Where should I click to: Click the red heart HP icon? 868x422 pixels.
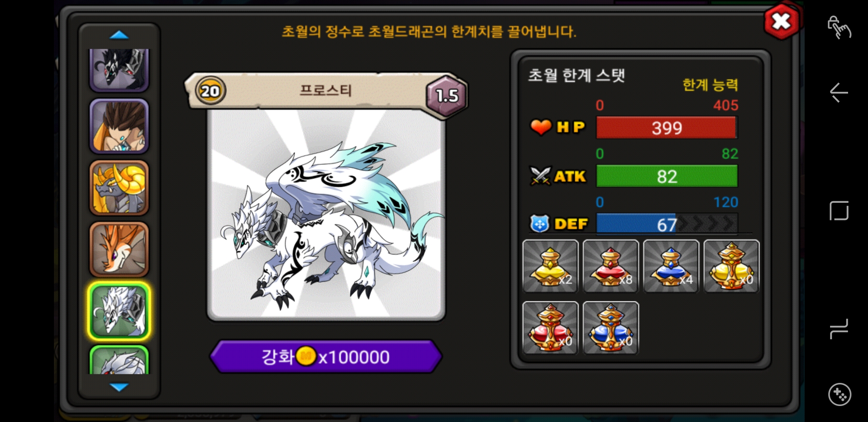(541, 127)
